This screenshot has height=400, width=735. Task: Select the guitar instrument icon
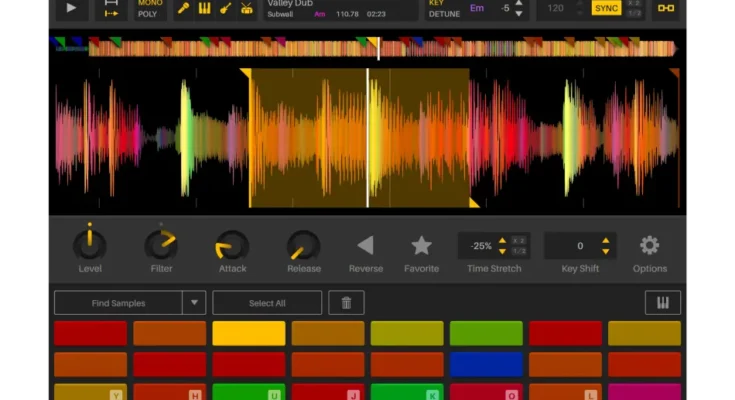(x=226, y=9)
